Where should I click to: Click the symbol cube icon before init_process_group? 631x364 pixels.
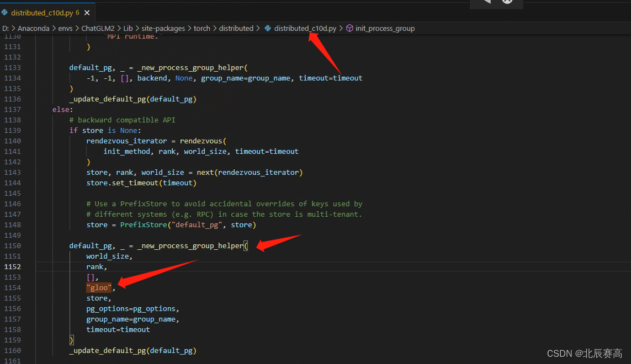point(349,28)
